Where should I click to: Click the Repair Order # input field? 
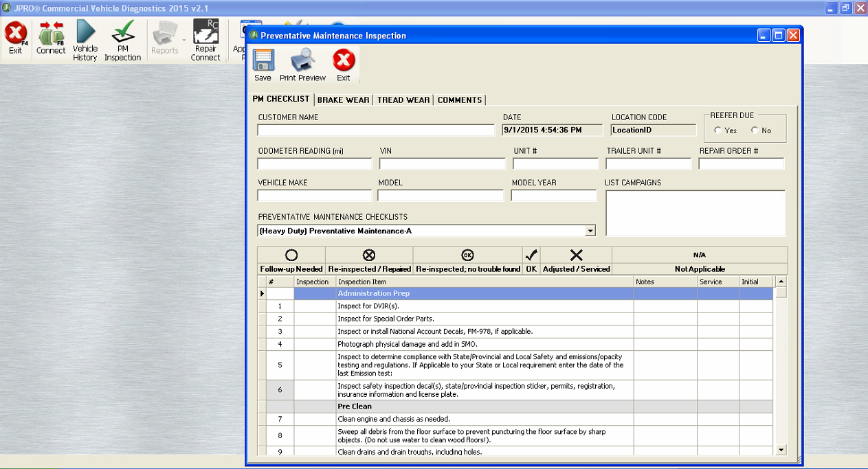[742, 163]
